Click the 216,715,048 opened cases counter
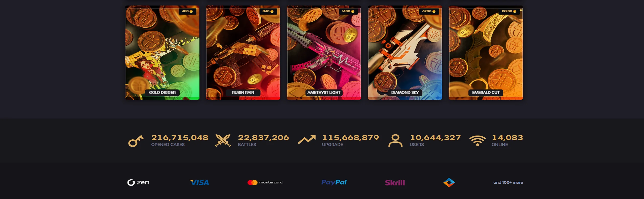Screen dimensions: 644x199 [180, 138]
